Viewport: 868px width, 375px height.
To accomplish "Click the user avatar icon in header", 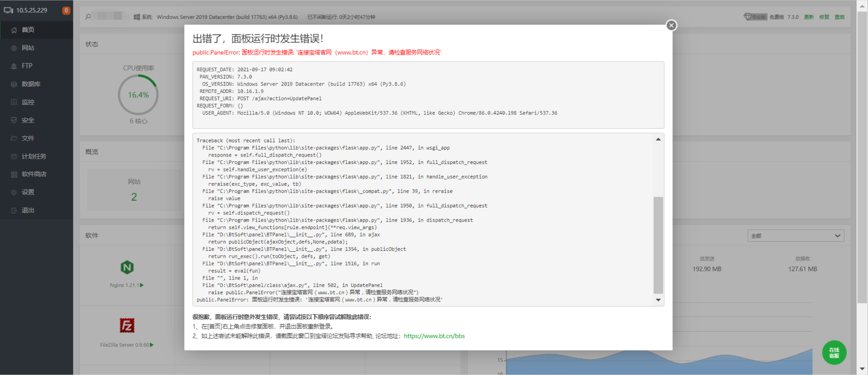I will click(x=88, y=17).
